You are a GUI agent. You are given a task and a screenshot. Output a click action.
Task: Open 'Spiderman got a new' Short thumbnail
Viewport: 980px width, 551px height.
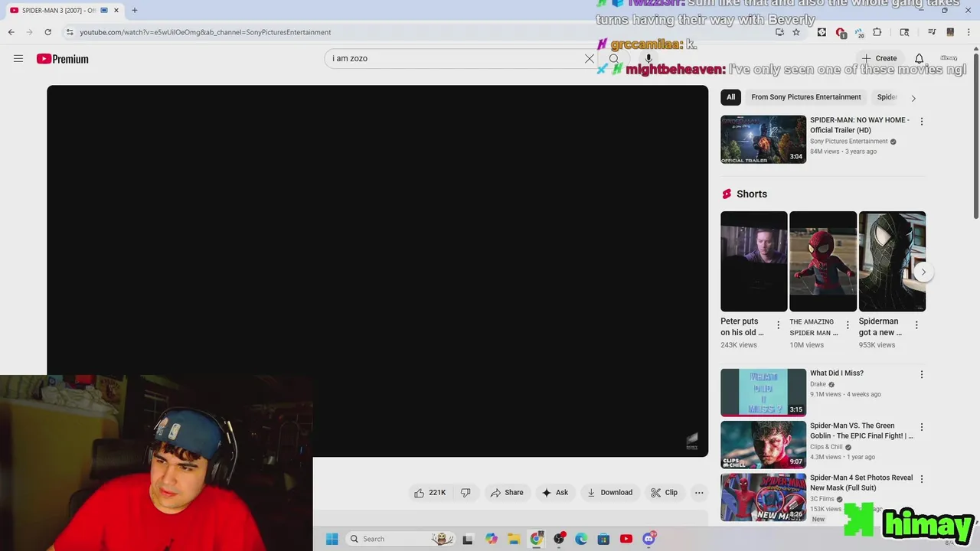click(x=892, y=262)
